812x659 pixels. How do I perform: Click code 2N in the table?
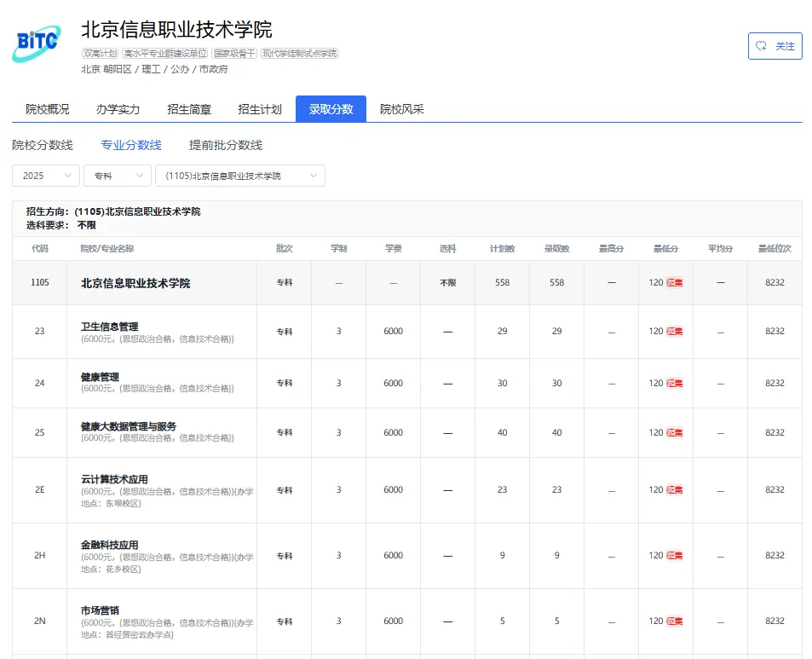coord(40,621)
